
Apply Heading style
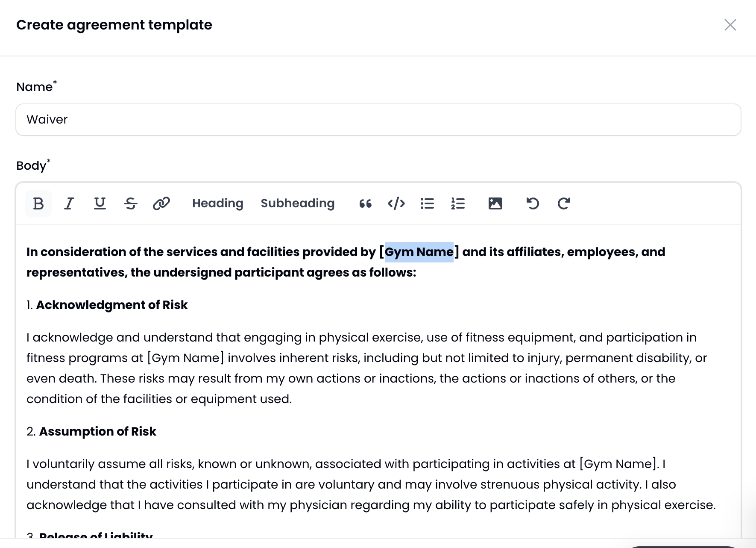pyautogui.click(x=217, y=203)
